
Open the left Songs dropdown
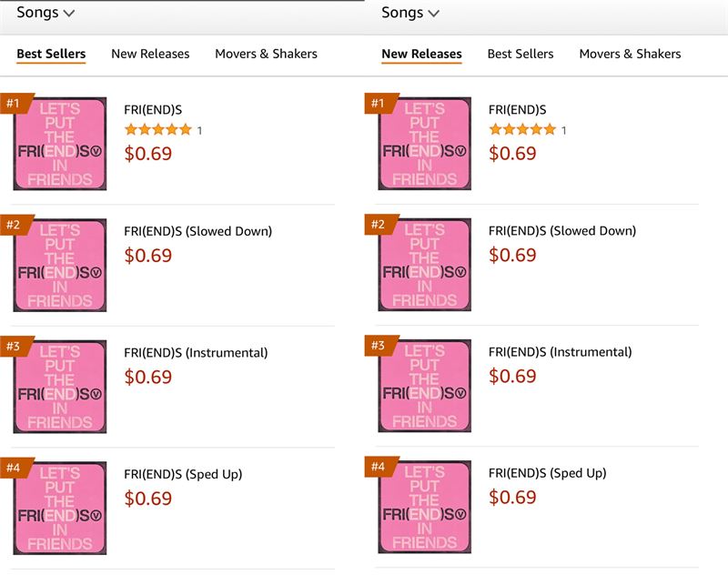45,13
